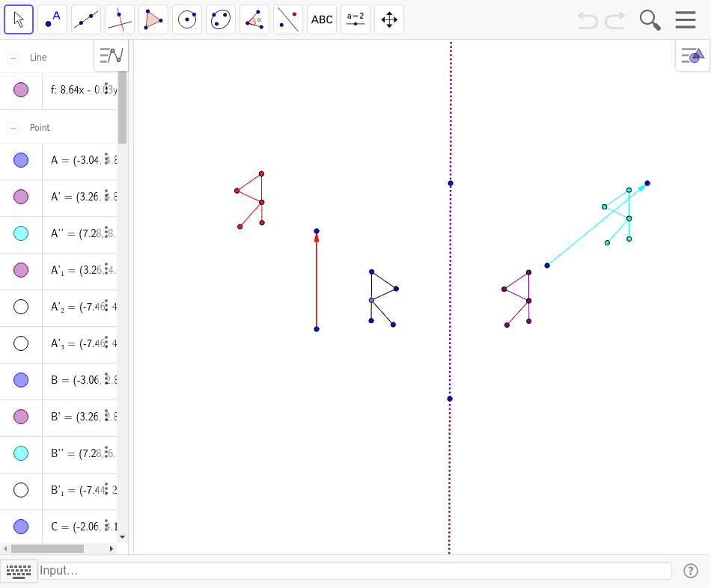Viewport: 711px width, 588px height.
Task: Toggle visibility of point C
Action: coord(21,527)
